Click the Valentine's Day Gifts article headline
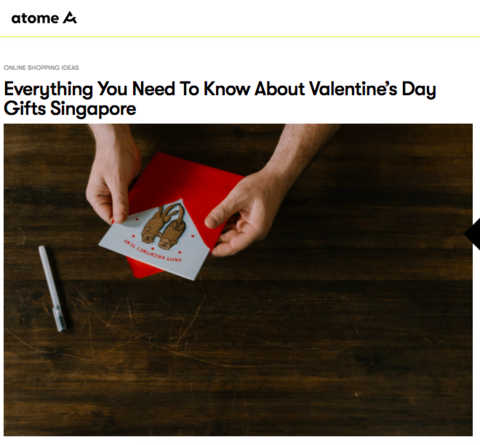The width and height of the screenshot is (480, 445). 220,99
